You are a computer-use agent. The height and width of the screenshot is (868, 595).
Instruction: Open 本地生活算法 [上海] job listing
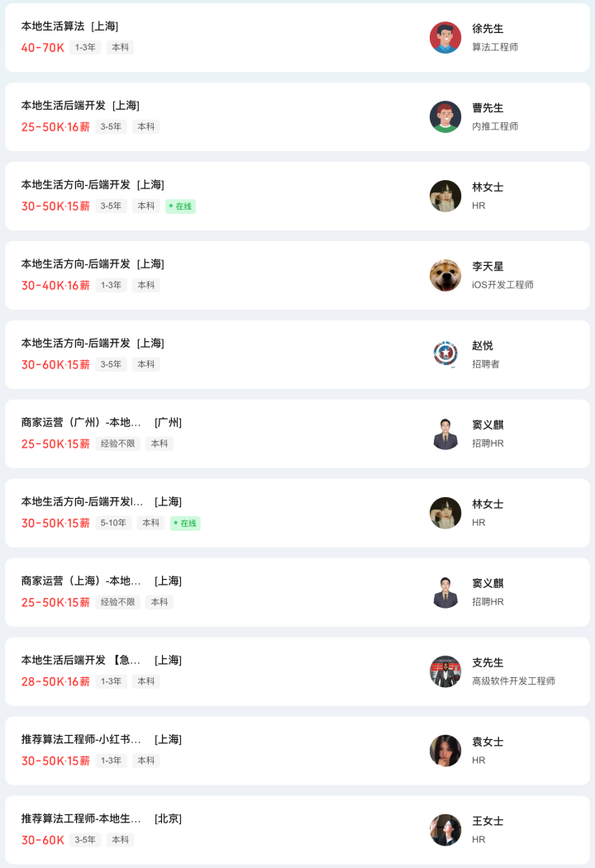coord(69,26)
